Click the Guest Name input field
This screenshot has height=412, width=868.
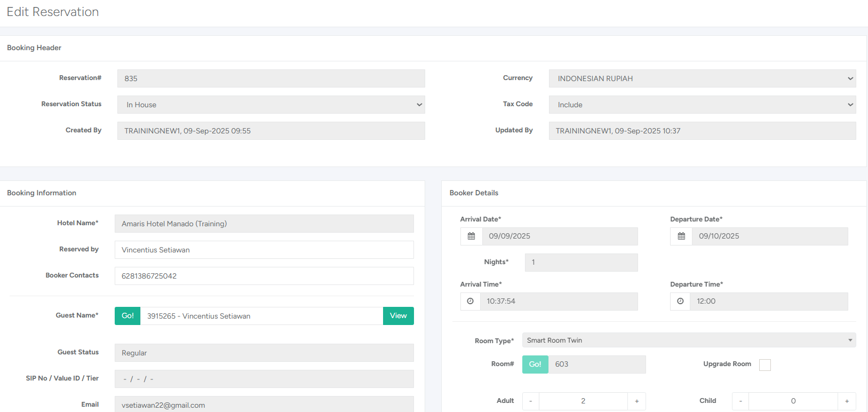pyautogui.click(x=261, y=316)
